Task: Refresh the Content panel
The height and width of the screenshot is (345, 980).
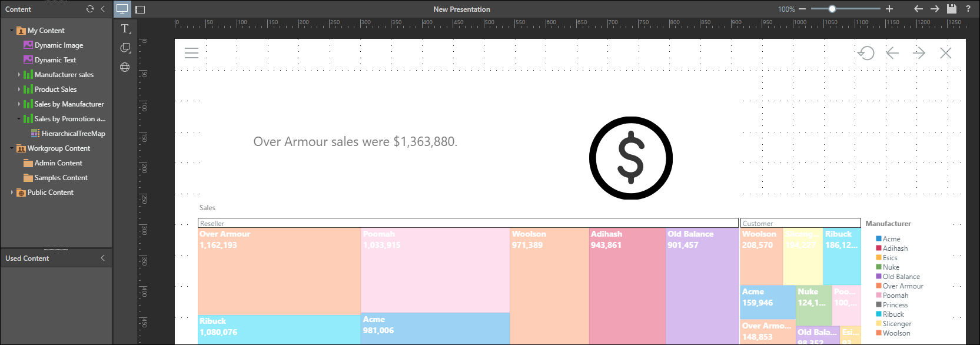Action: tap(90, 9)
